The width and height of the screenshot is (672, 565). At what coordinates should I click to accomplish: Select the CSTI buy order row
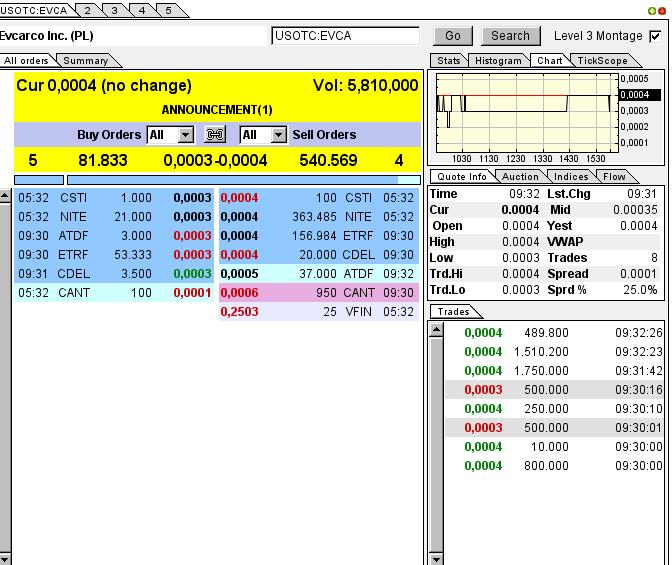114,198
